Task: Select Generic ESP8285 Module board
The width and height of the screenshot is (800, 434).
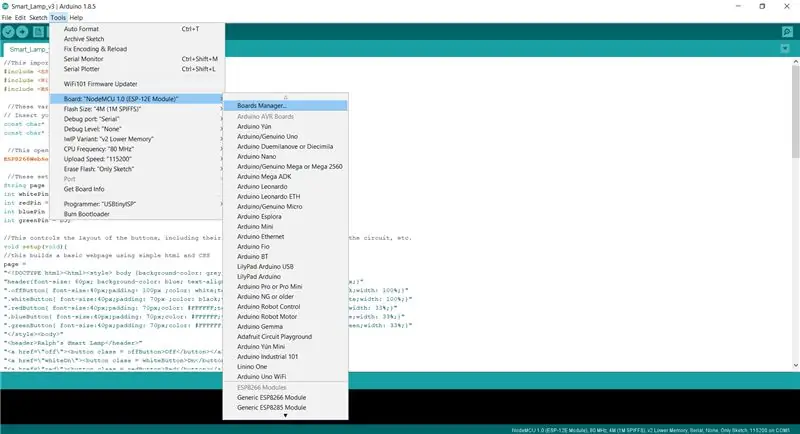Action: pyautogui.click(x=286, y=407)
